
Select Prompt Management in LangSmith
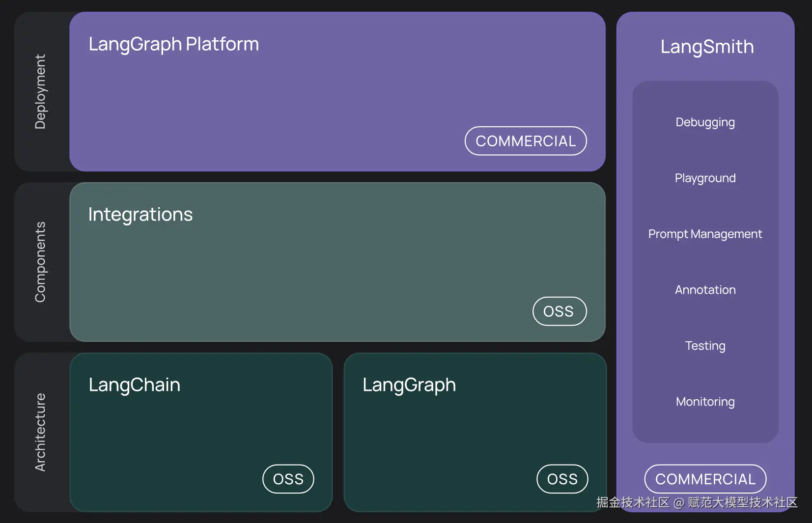pyautogui.click(x=705, y=234)
